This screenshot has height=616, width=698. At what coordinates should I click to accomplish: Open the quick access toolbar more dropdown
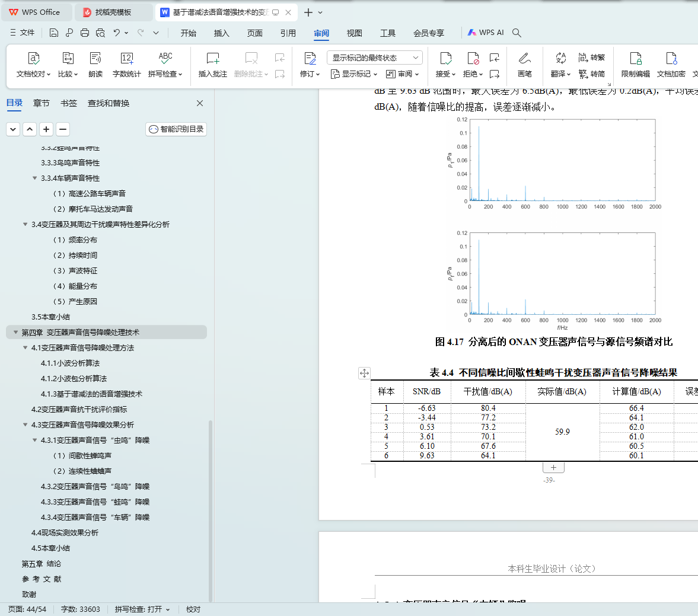pos(156,33)
